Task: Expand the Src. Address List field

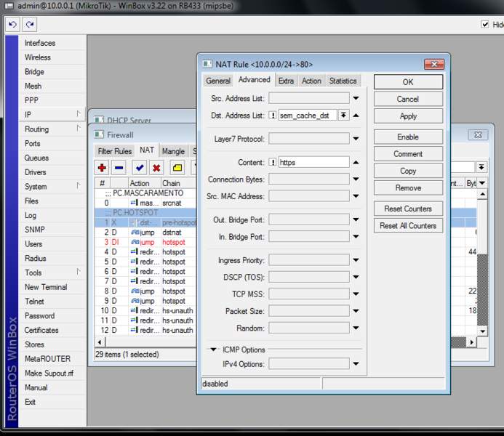Action: [x=356, y=98]
